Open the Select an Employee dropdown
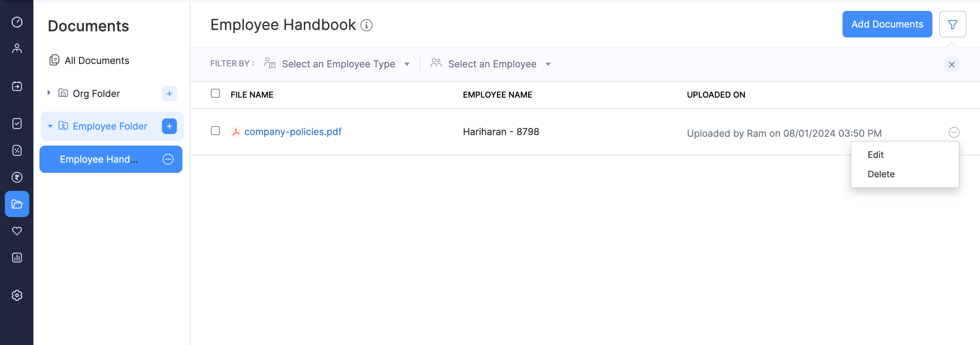The width and height of the screenshot is (980, 345). (x=492, y=64)
